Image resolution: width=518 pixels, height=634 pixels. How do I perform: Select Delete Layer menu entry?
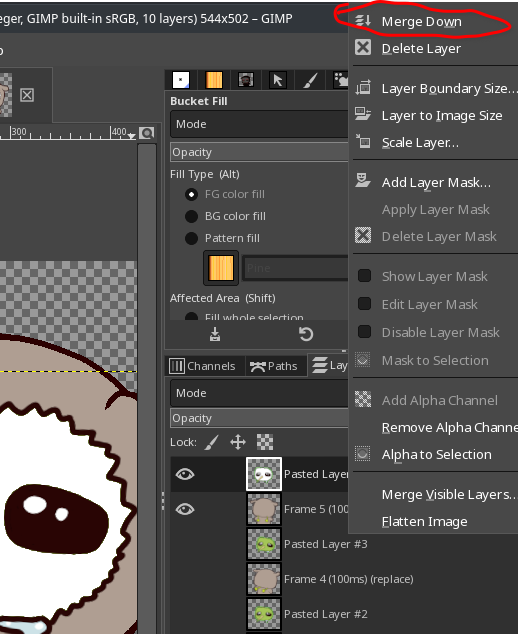433,49
